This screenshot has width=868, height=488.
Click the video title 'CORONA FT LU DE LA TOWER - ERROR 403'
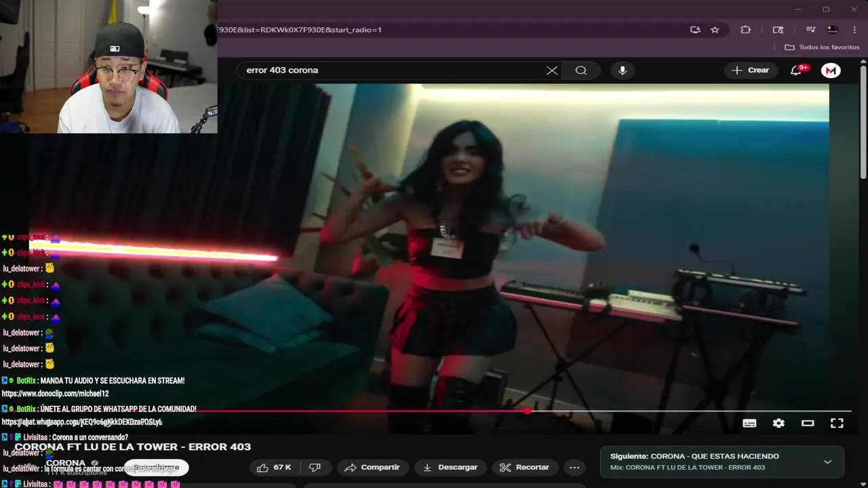(133, 447)
